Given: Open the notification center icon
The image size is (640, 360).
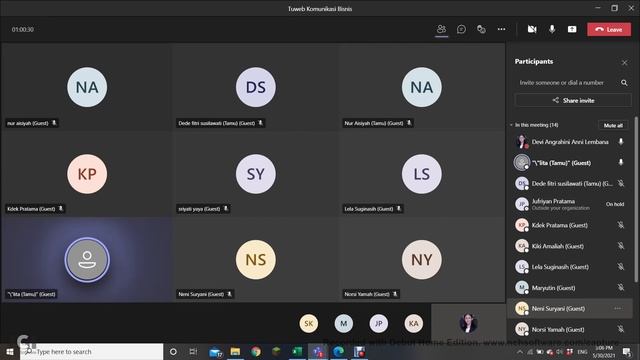Looking at the screenshot, I should (627, 351).
